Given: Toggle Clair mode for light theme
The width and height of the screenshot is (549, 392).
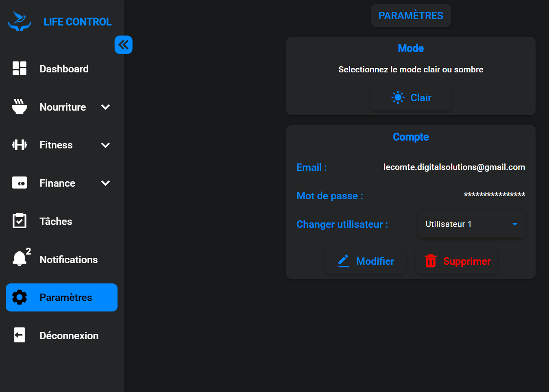Looking at the screenshot, I should 411,97.
